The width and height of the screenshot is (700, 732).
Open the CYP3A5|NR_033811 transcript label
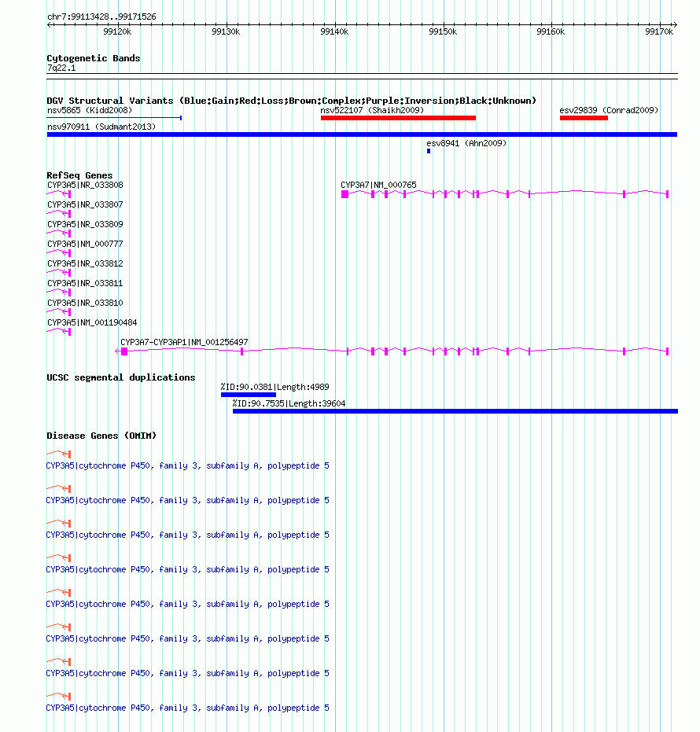coord(85,283)
